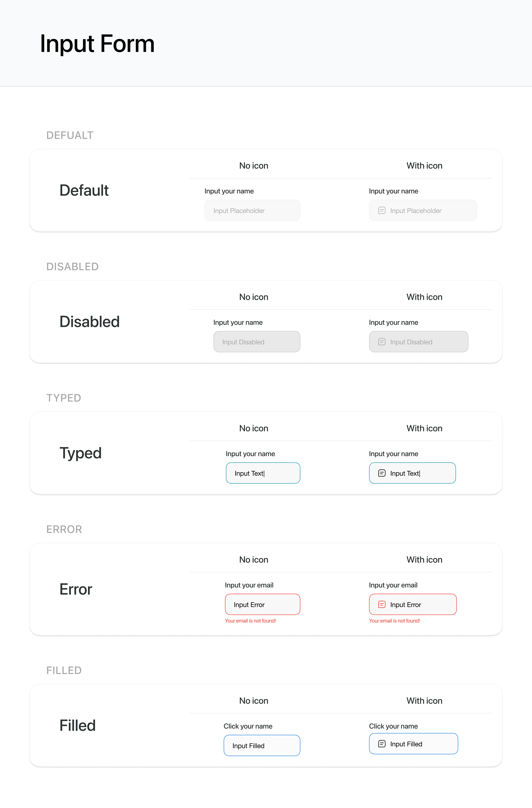
Task: Click the icon in Default placeholder input
Action: 382,211
